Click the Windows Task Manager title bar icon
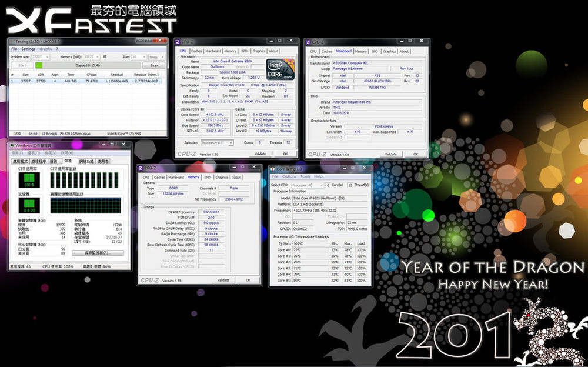 coord(12,145)
